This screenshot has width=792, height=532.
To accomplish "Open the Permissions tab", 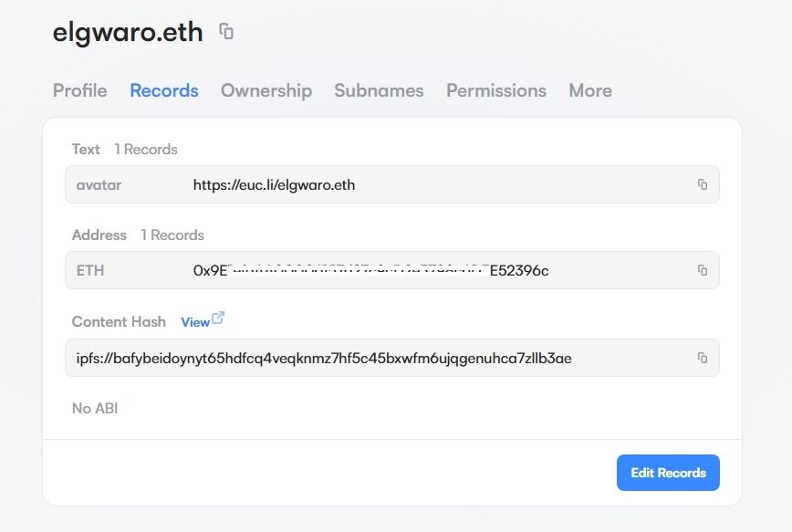I will tap(496, 90).
